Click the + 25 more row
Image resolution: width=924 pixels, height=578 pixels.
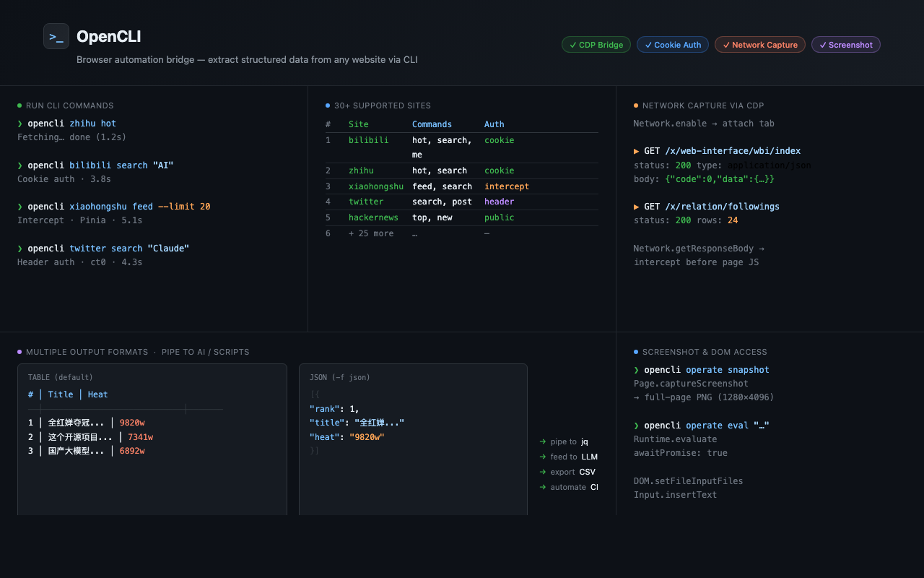click(x=462, y=233)
